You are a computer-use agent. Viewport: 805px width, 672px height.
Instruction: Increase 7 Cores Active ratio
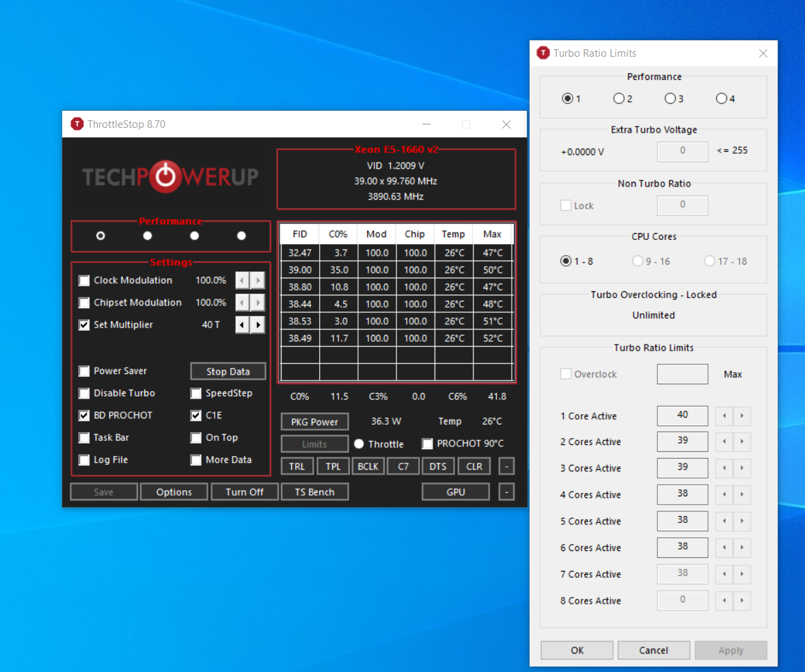point(742,574)
